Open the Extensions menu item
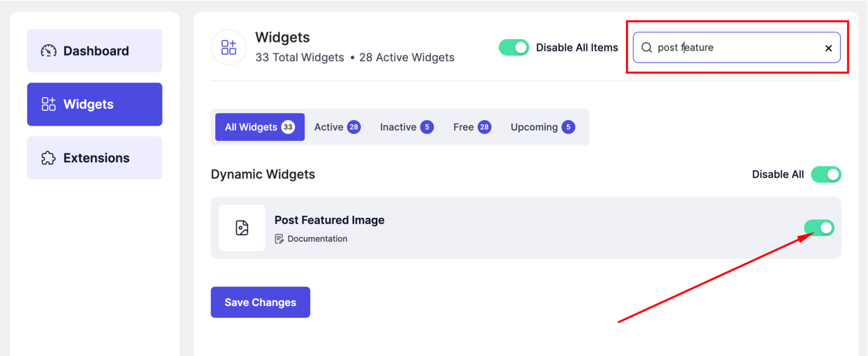Viewport: 868px width, 356px height. (95, 158)
